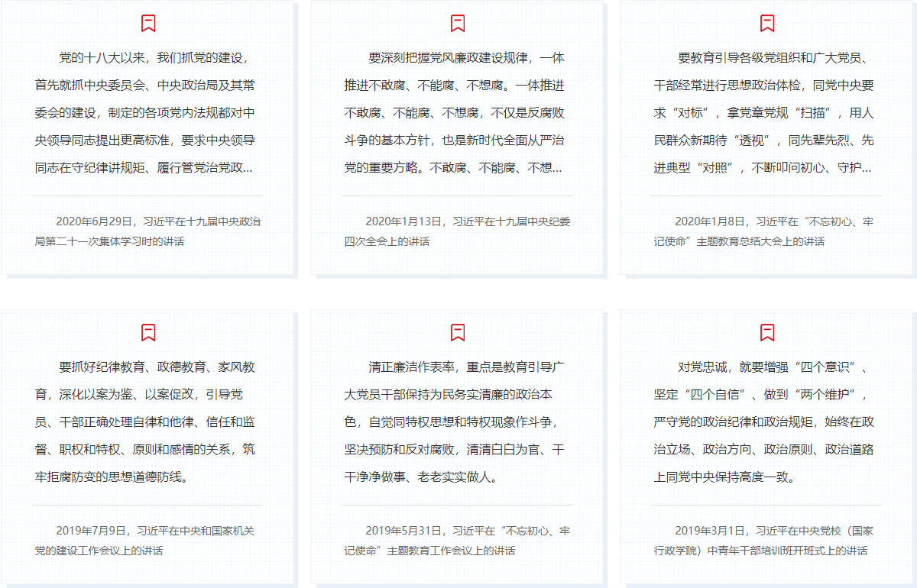Select the source line dated 2020年1月13日
The width and height of the screenshot is (917, 588).
click(x=457, y=231)
